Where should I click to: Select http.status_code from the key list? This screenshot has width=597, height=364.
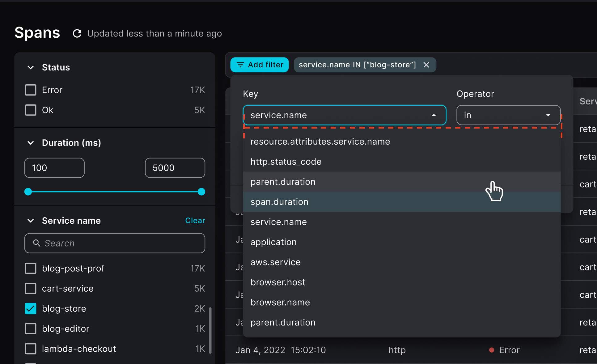(x=286, y=161)
